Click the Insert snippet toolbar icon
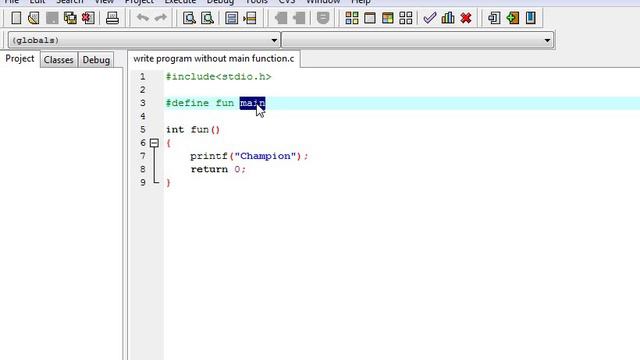640x360 pixels. (x=494, y=18)
